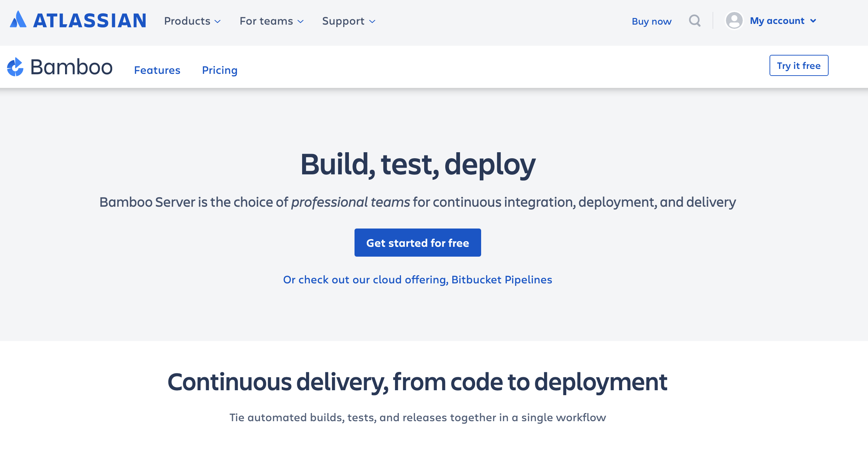
Task: Click the ATLASSIAN wordmark text
Action: (90, 21)
